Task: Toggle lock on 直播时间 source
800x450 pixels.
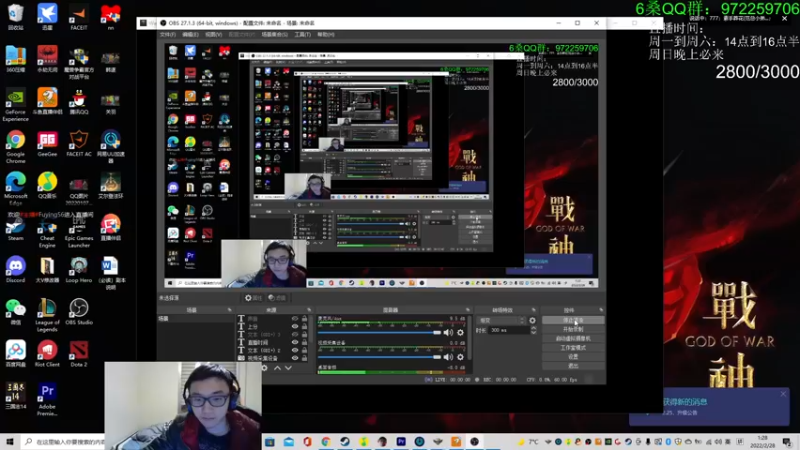Action: [x=305, y=342]
